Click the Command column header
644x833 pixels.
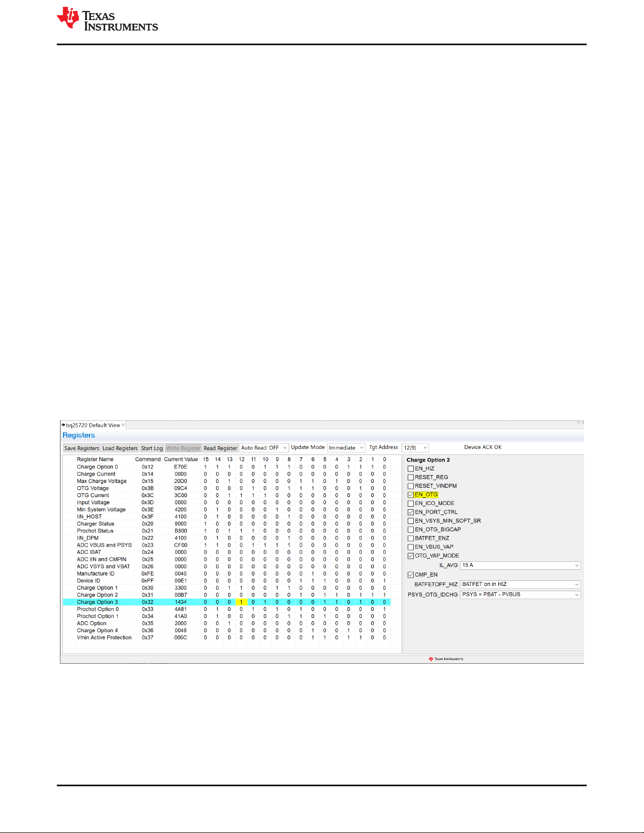tap(148, 459)
